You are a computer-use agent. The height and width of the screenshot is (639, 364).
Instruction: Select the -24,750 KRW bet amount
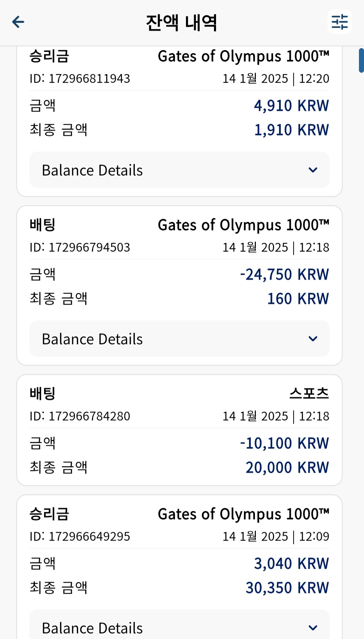[284, 274]
